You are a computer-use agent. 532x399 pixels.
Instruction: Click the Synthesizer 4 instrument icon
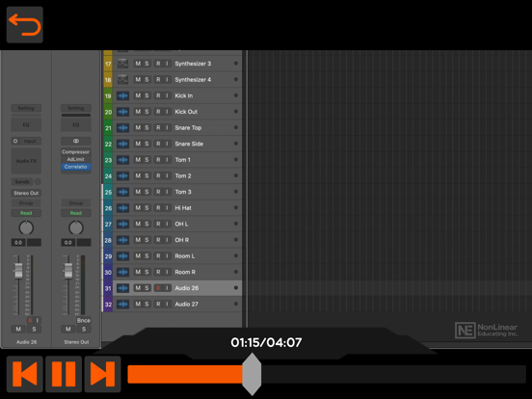click(122, 79)
